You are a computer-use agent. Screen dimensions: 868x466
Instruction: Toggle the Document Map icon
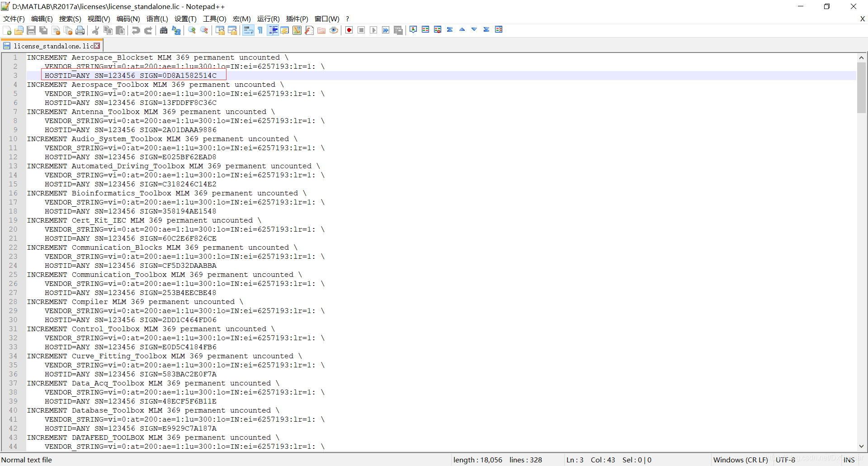[297, 30]
